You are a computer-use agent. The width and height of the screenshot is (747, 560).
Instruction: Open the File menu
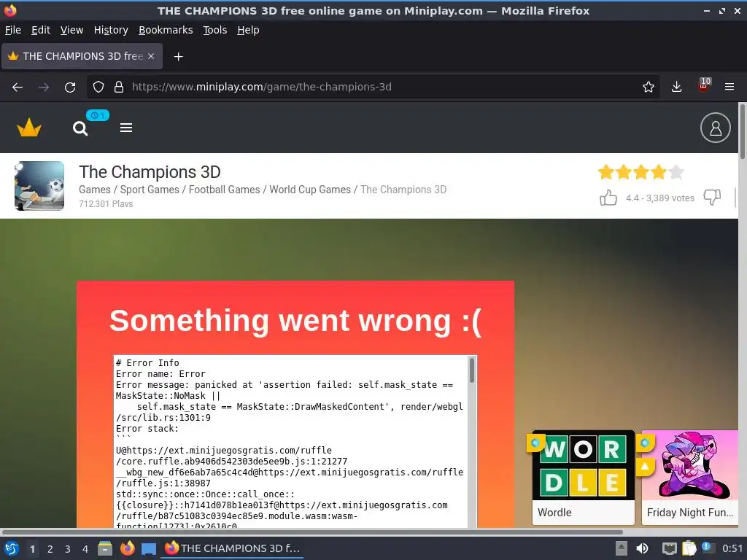point(13,30)
